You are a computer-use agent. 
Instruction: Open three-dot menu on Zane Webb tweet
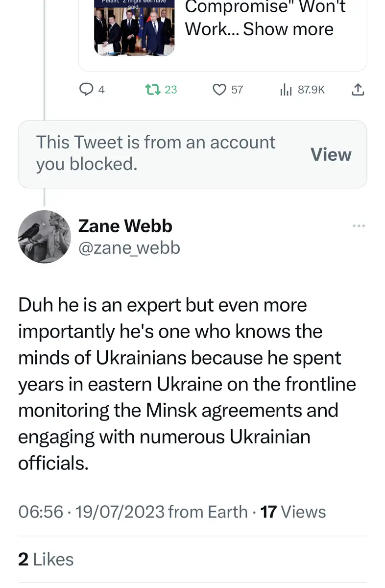coord(359,226)
